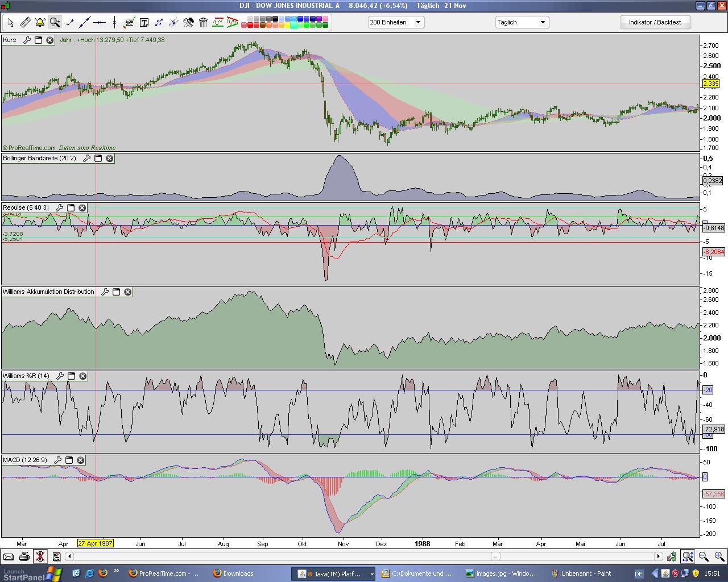The height and width of the screenshot is (582, 728).
Task: Click the Indikator / Backtest button
Action: coord(655,22)
